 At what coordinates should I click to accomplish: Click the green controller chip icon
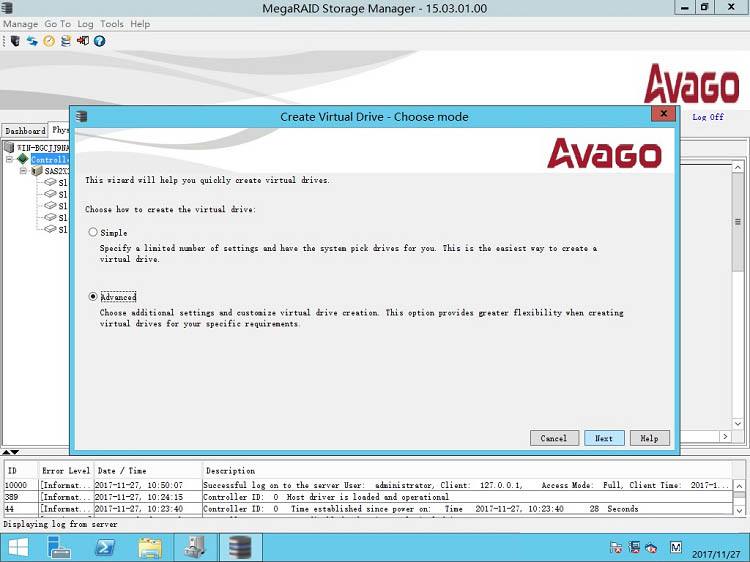pos(22,159)
